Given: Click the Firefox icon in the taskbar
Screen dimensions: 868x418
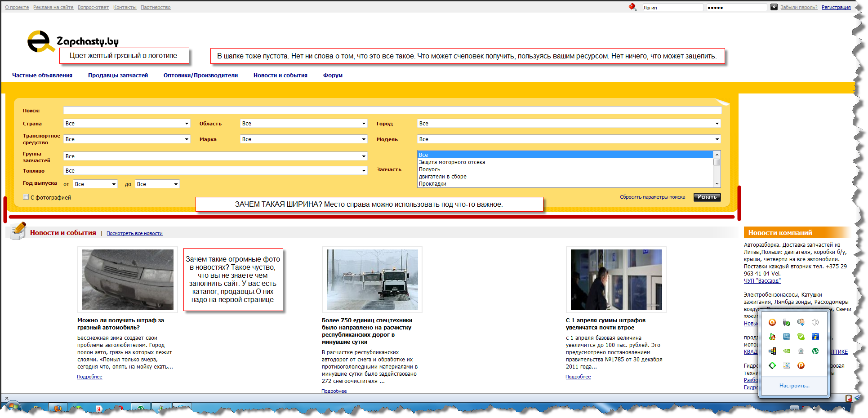Looking at the screenshot, I should coord(58,409).
